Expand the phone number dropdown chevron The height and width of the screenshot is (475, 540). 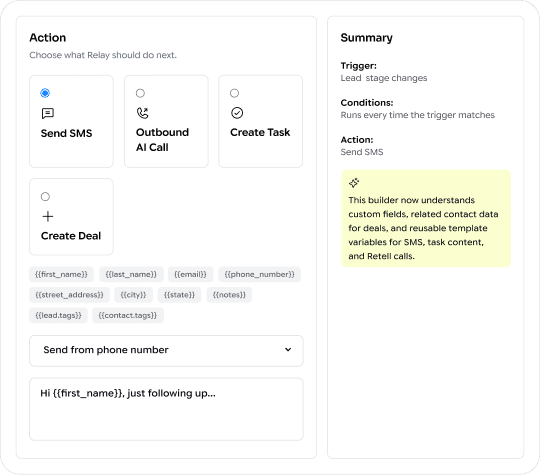288,350
